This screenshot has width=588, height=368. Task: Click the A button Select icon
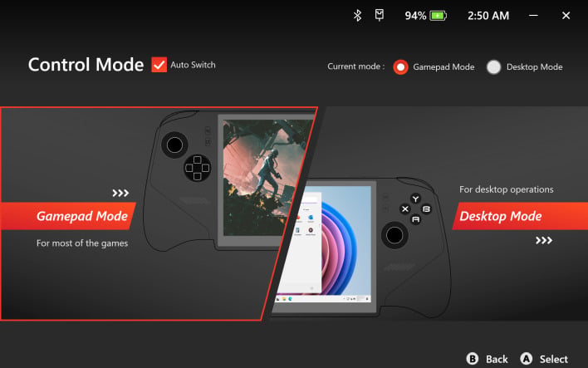(526, 359)
